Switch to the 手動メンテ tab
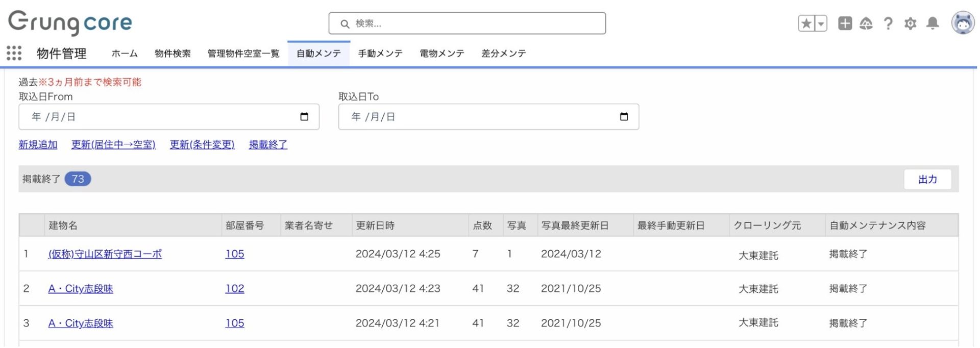The width and height of the screenshot is (980, 348). [x=380, y=54]
